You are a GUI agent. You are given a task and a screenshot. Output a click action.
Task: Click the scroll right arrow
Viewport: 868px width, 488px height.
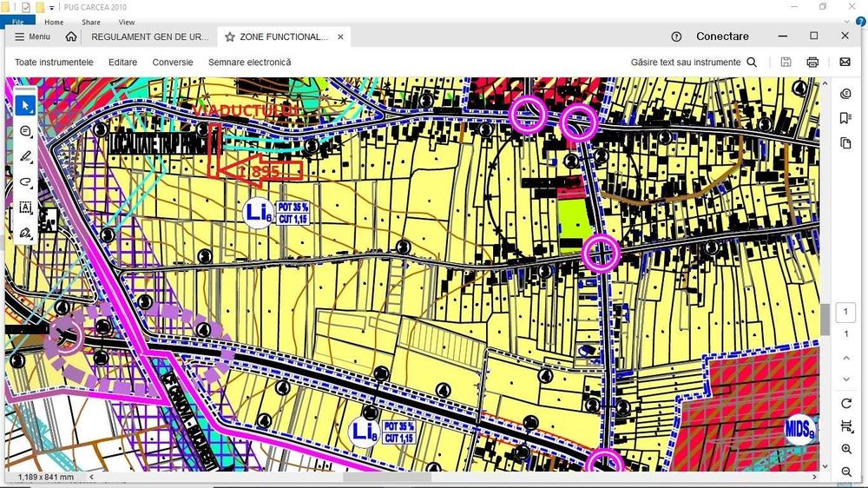(814, 477)
